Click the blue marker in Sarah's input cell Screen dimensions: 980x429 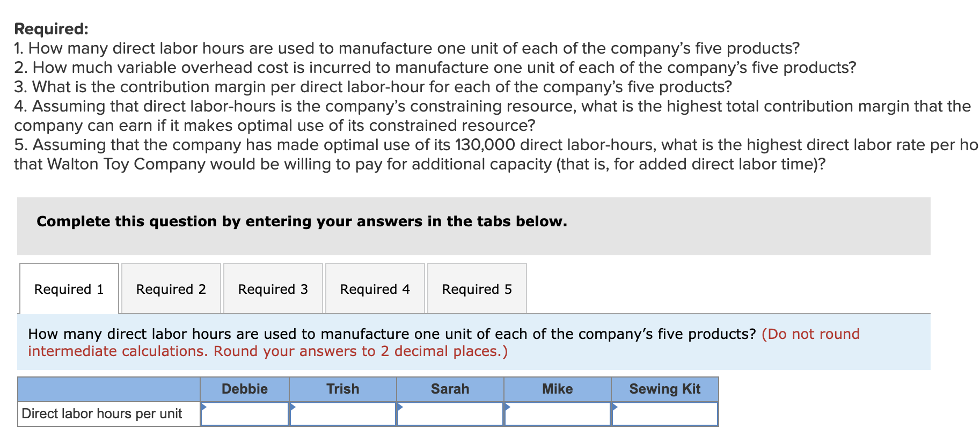tap(399, 408)
